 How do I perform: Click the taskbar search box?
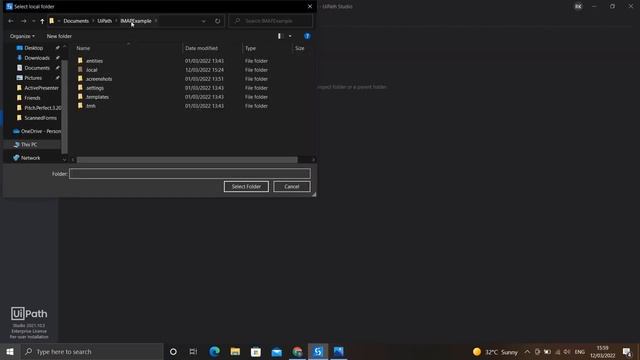click(91, 351)
